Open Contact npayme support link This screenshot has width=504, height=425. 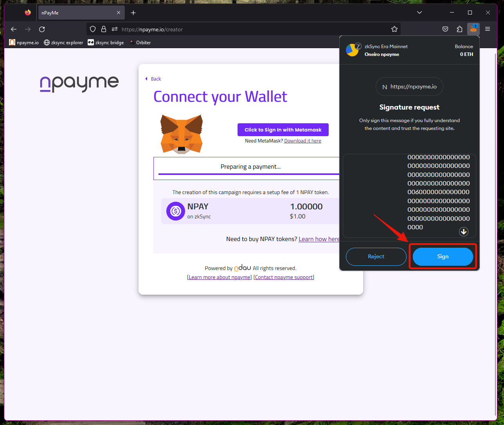284,277
